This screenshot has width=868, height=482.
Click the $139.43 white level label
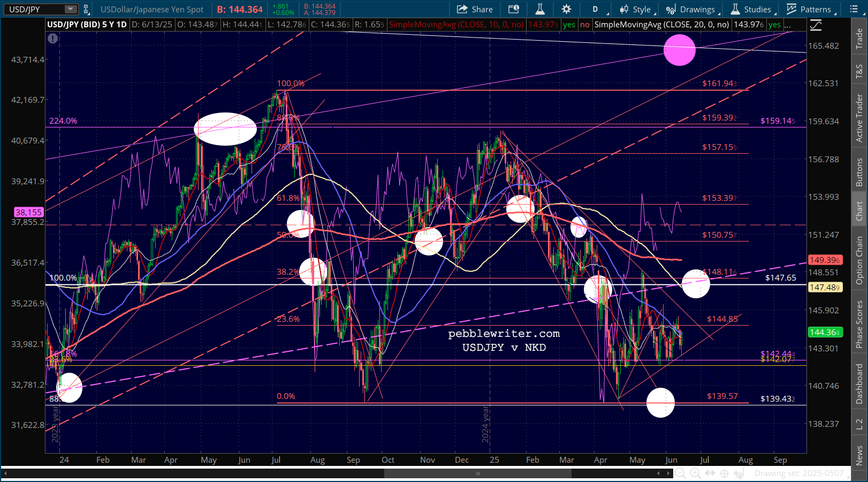pos(778,399)
